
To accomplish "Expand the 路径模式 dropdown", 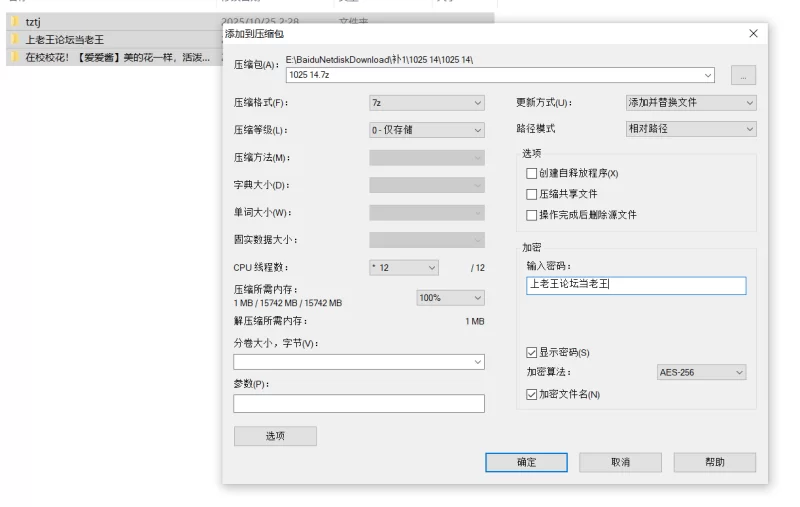I will click(x=691, y=129).
